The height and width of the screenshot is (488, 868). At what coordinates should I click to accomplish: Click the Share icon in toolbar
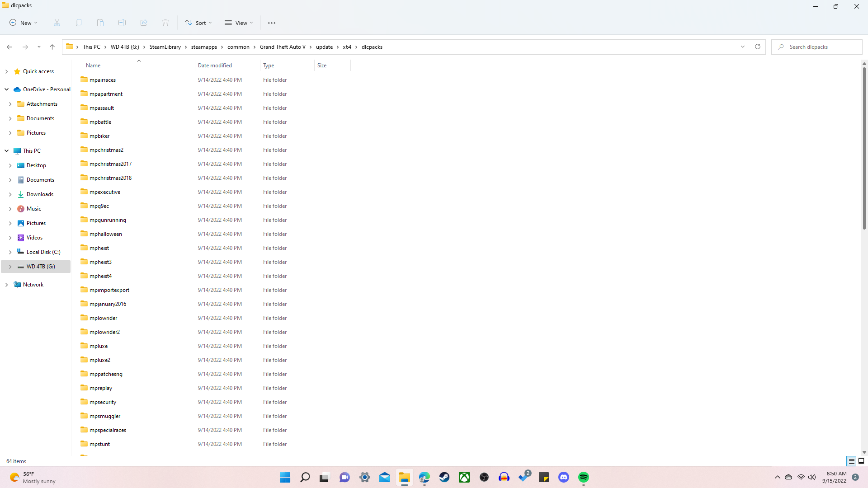[144, 23]
